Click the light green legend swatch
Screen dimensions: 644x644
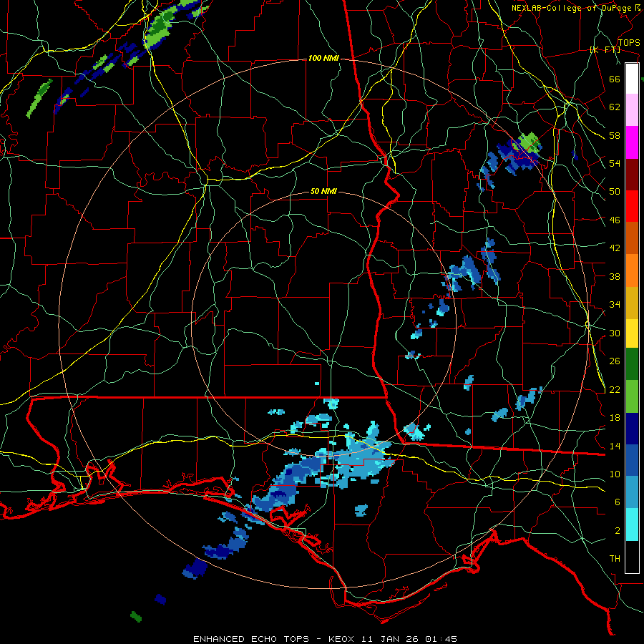pyautogui.click(x=632, y=396)
